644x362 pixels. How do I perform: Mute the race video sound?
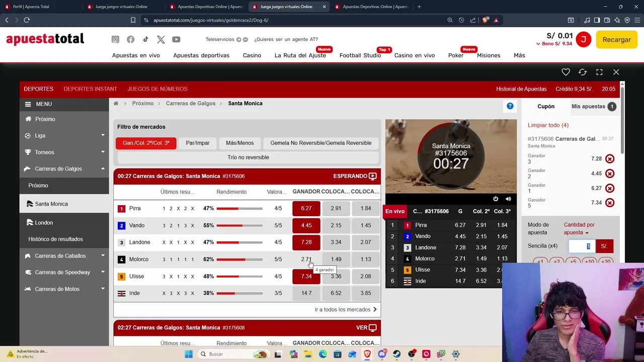tap(508, 199)
